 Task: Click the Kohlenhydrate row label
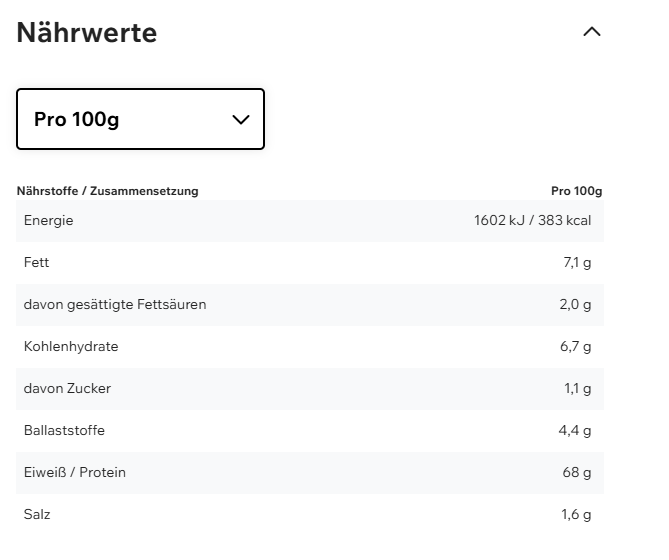coord(71,347)
